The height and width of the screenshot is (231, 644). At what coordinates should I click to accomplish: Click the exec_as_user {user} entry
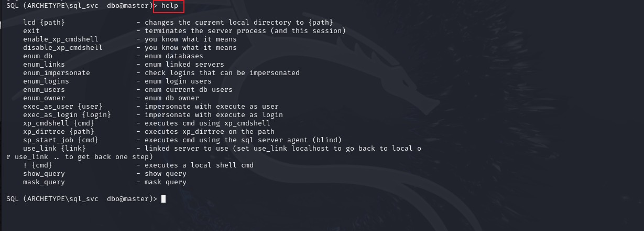(59, 107)
